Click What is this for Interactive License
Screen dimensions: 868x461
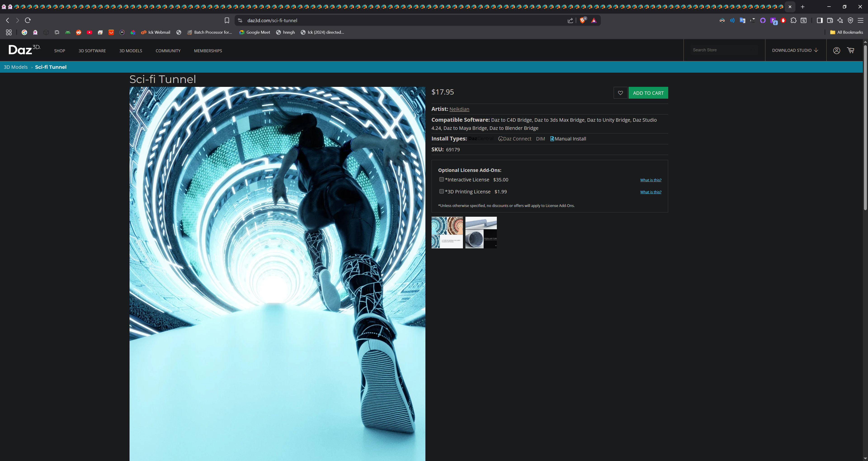point(651,180)
